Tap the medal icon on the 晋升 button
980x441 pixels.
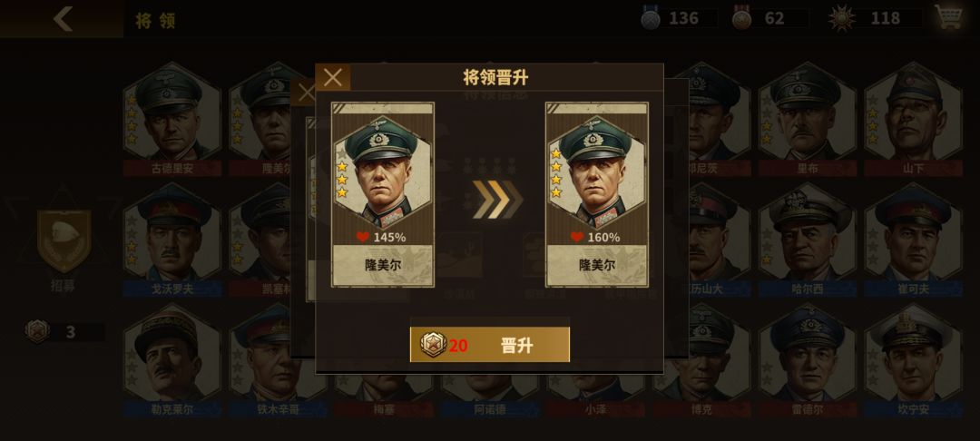[433, 344]
